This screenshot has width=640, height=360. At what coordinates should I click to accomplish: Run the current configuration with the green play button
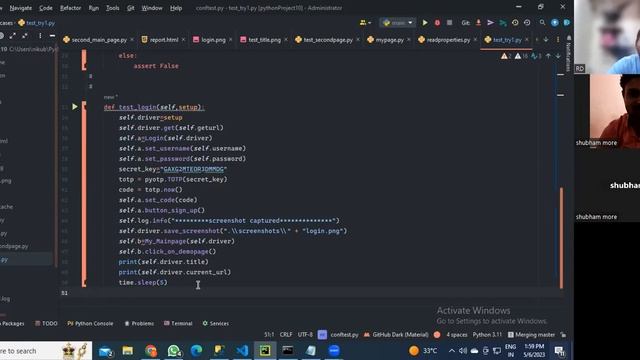(425, 23)
